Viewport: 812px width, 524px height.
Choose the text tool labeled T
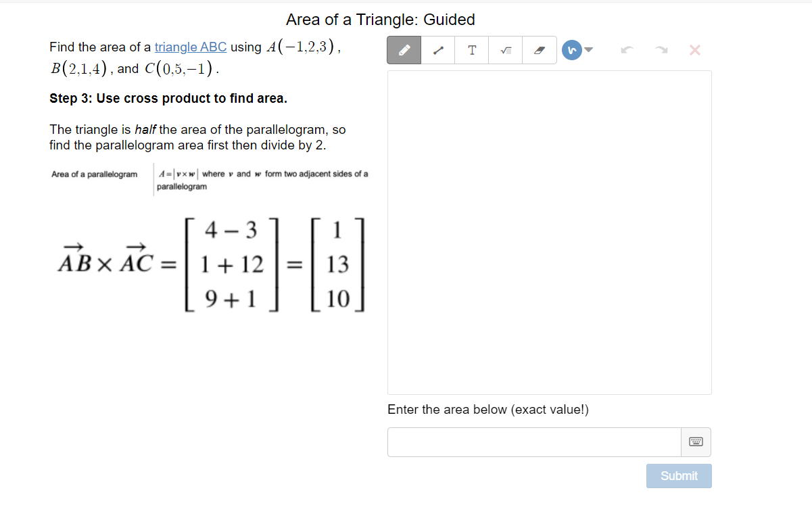(x=471, y=49)
